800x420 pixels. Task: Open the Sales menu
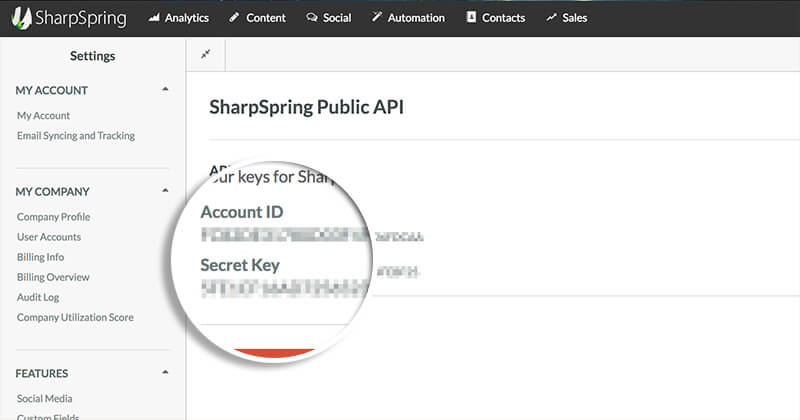tap(566, 18)
